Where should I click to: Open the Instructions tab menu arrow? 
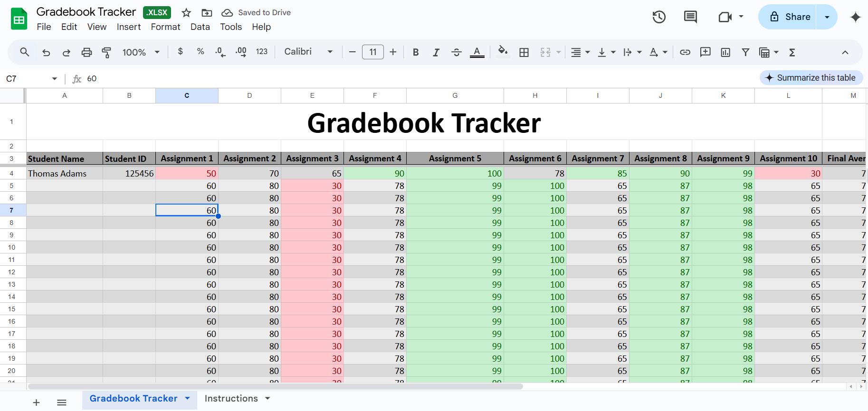[x=267, y=398]
